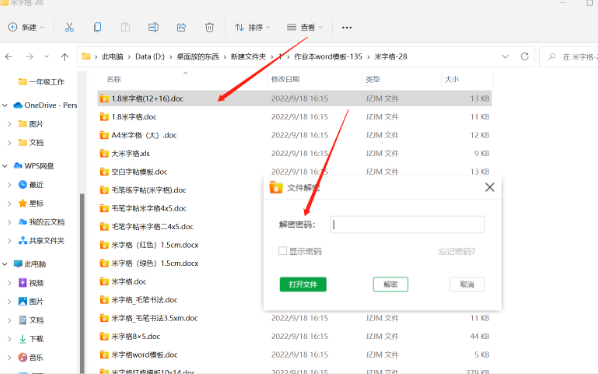The image size is (598, 374).
Task: Click the Delete trash icon
Action: pos(209,27)
